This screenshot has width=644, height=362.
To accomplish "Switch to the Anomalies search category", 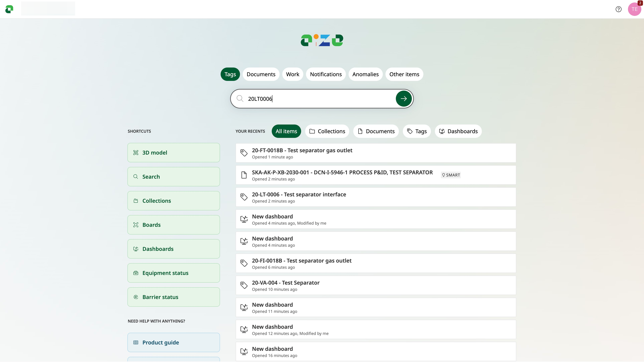I will [x=365, y=74].
